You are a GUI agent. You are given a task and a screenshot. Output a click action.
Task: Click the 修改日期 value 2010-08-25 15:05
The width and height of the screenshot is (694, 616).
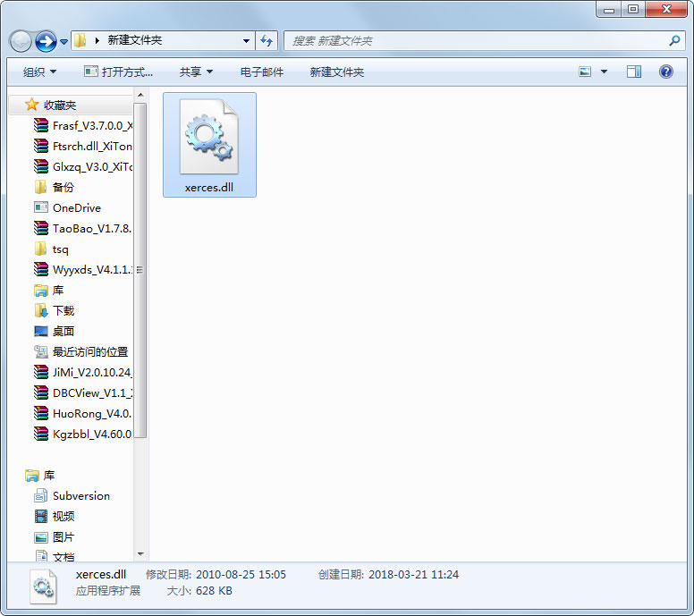(x=241, y=574)
